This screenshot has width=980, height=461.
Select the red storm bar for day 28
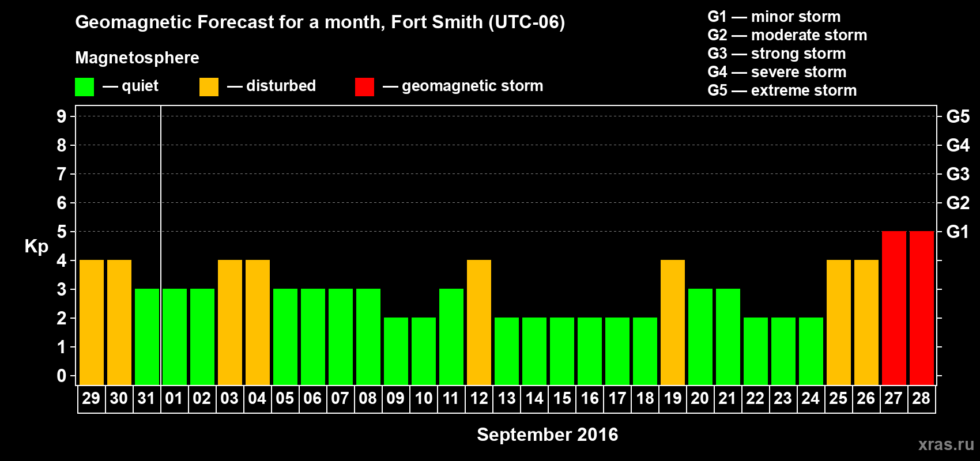[x=922, y=308]
